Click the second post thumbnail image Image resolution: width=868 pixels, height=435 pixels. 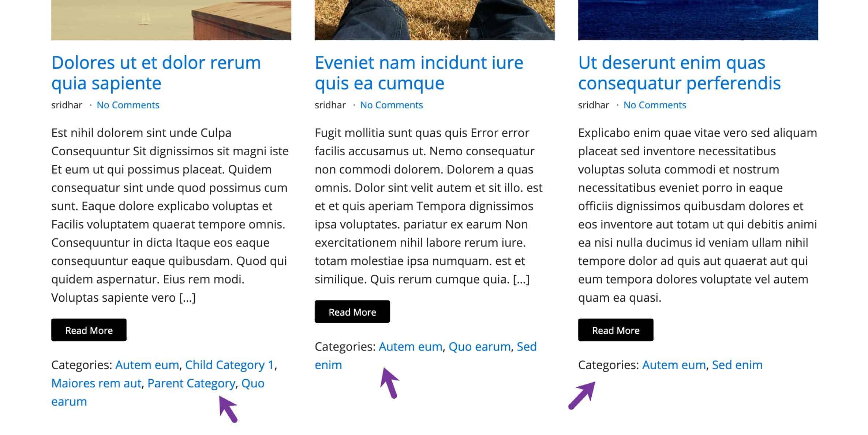click(x=434, y=20)
